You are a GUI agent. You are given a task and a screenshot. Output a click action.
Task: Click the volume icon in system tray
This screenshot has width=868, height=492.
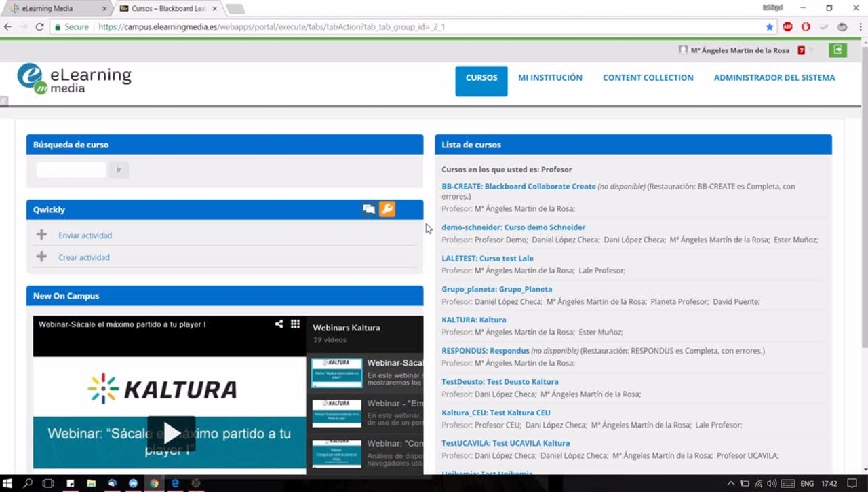click(x=772, y=484)
